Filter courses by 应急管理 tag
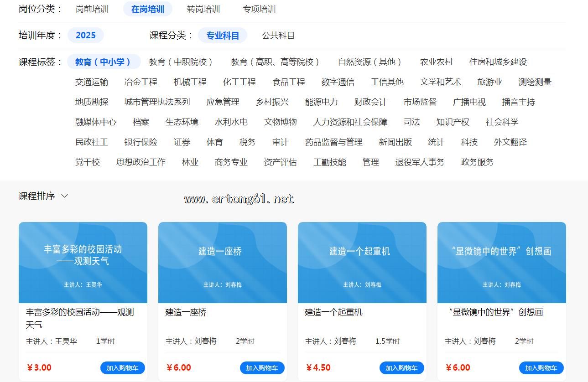 (223, 102)
